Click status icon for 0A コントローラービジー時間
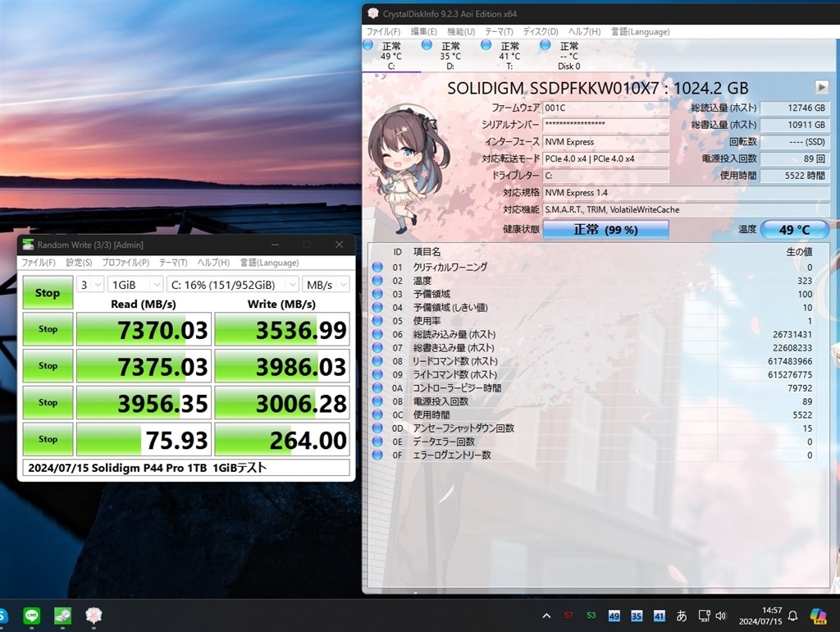The height and width of the screenshot is (632, 840). (x=377, y=387)
